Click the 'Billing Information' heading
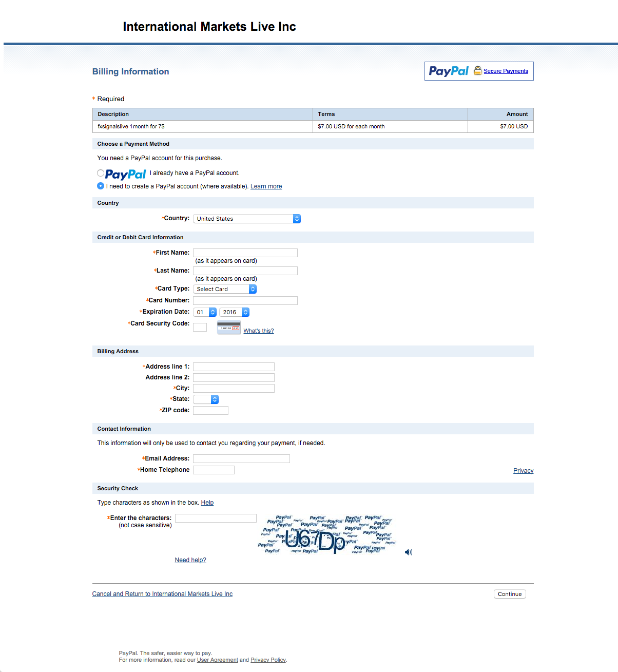The height and width of the screenshot is (672, 618). [130, 71]
